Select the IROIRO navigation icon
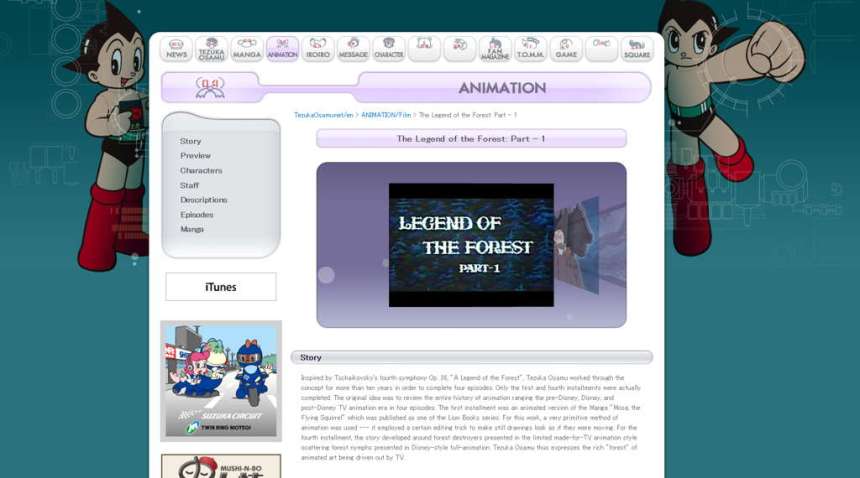The height and width of the screenshot is (478, 860). (x=318, y=49)
